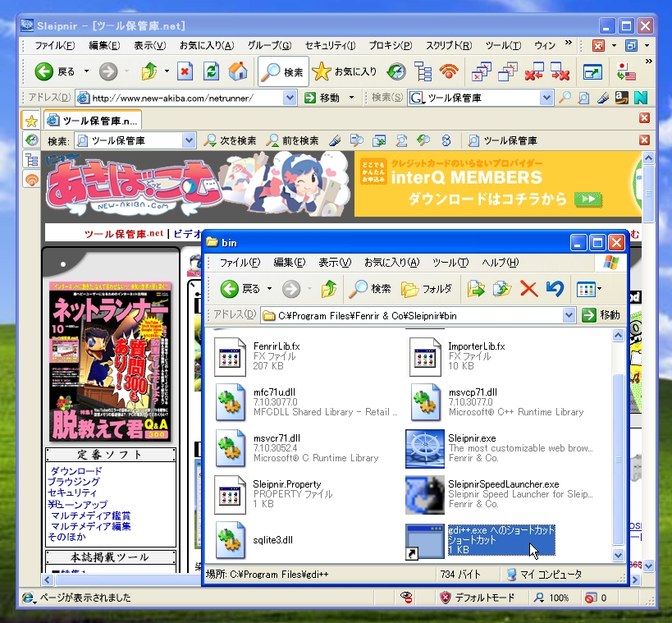This screenshot has width=672, height=623.
Task: Click the back button in bin window
Action: [x=240, y=289]
